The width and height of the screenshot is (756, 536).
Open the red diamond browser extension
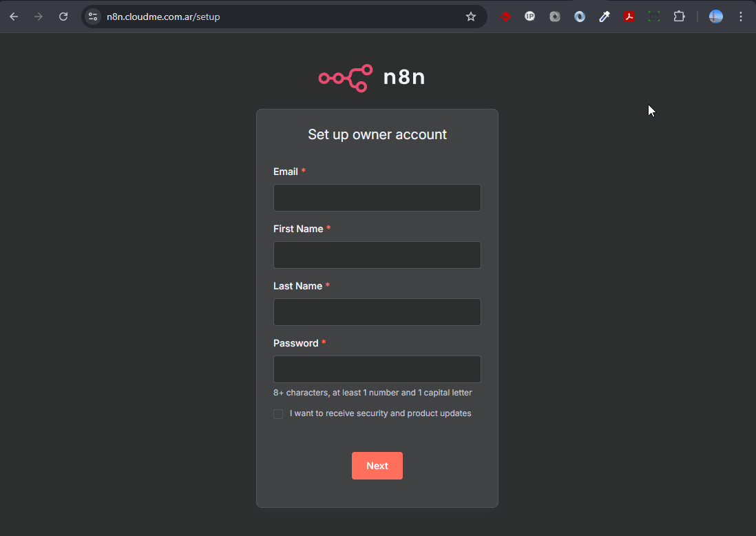505,17
